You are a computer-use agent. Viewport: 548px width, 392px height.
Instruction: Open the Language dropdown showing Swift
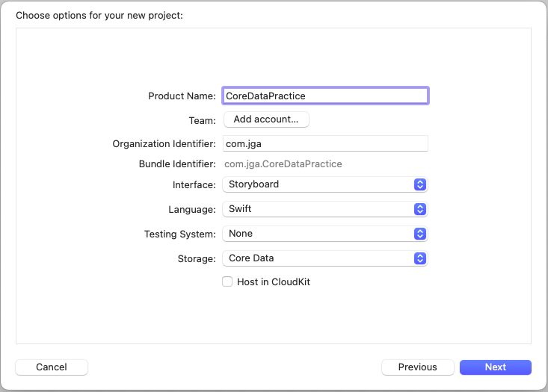tap(318, 209)
